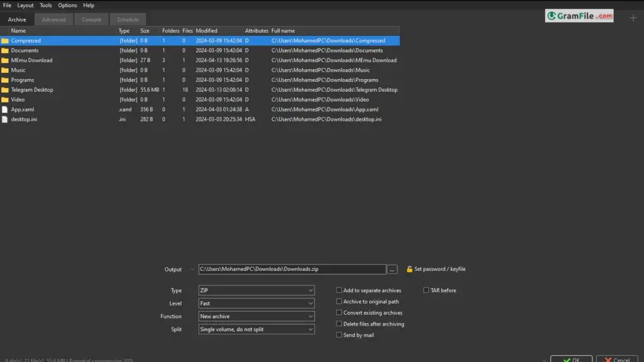Select the Archive tab
644x362 pixels.
click(x=17, y=19)
